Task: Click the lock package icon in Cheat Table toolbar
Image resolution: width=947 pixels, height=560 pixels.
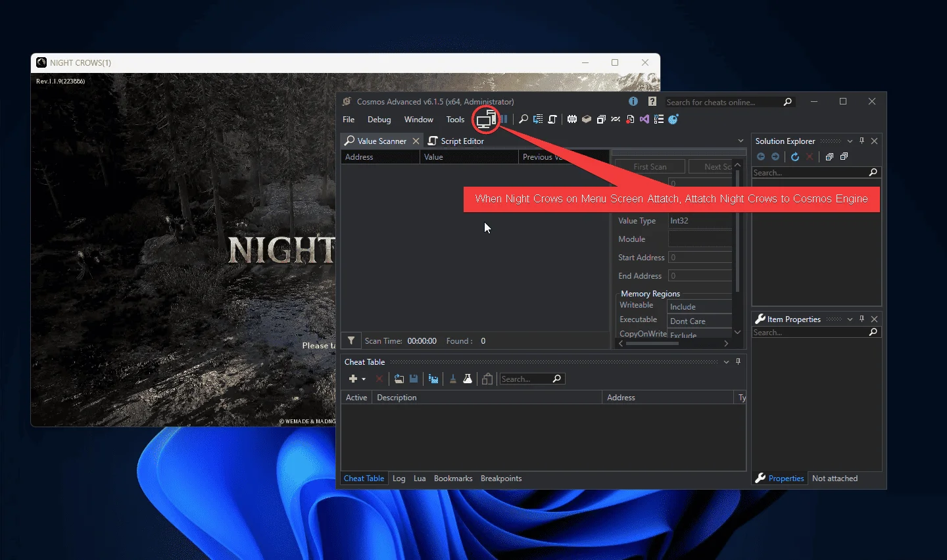Action: click(x=487, y=379)
